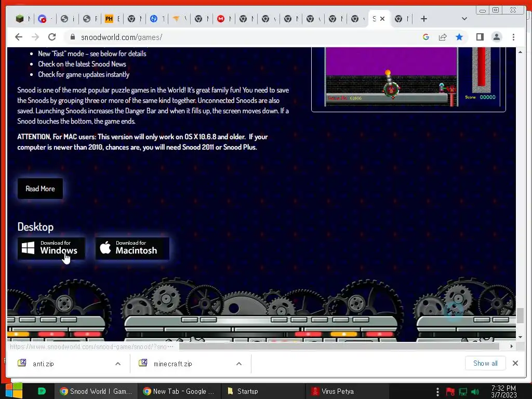Click Show all downloads
Screen dimensions: 532x399
[x=485, y=363]
